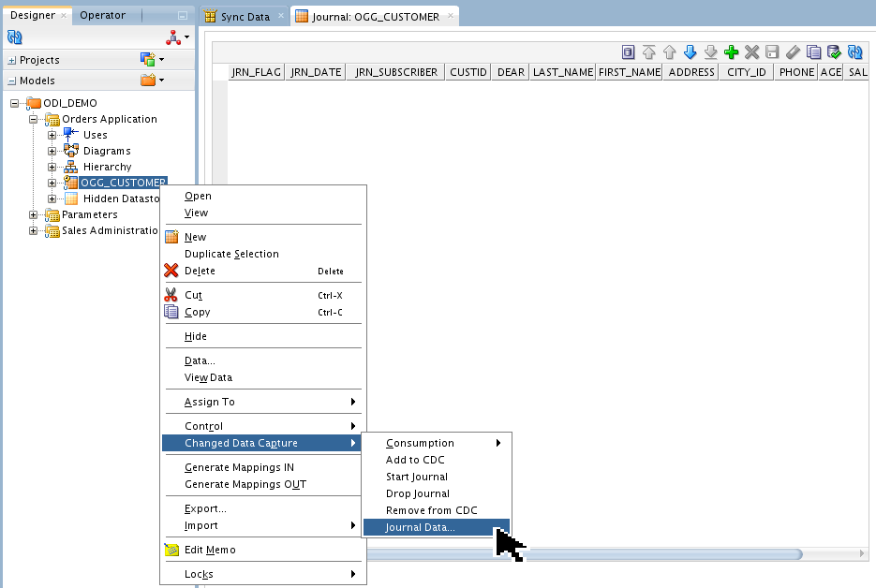Expand the Projects accordion section
This screenshot has width=876, height=588.
[x=12, y=60]
